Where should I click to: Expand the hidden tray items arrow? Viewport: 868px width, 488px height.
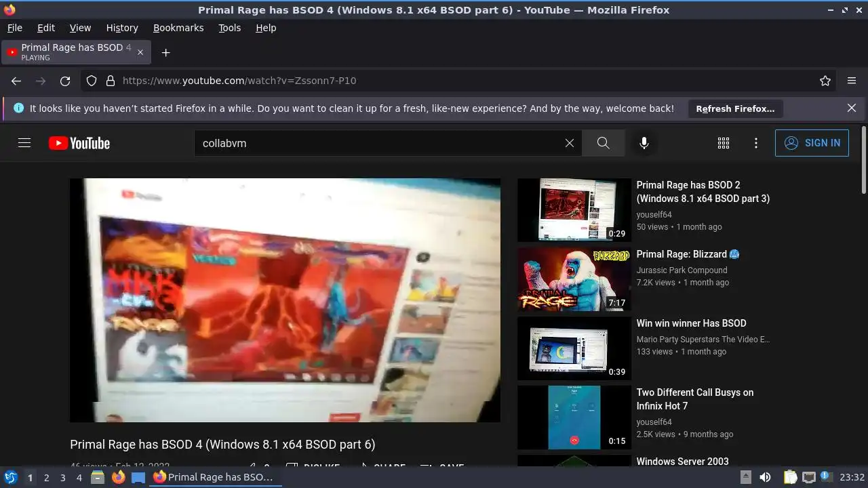[745, 477]
